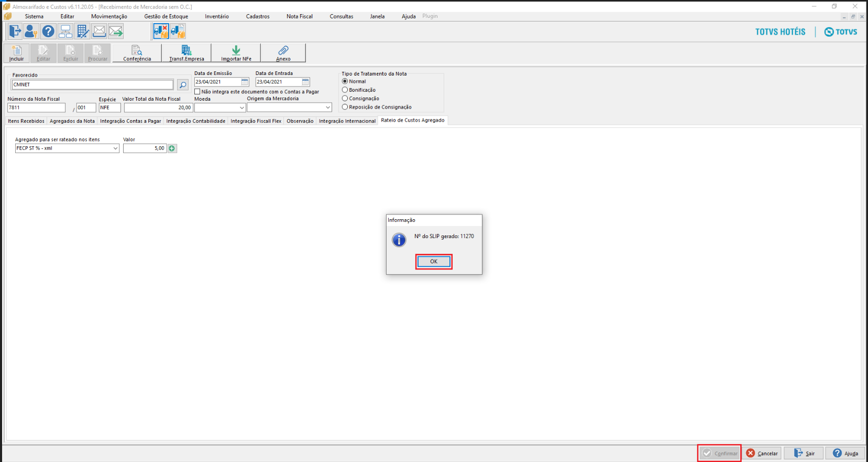Click the exit door icon in toolbar
The width and height of the screenshot is (868, 462).
click(15, 31)
